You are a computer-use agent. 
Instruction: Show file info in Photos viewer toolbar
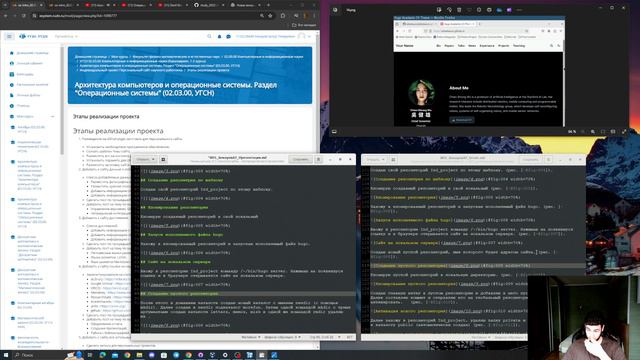[x=479, y=10]
